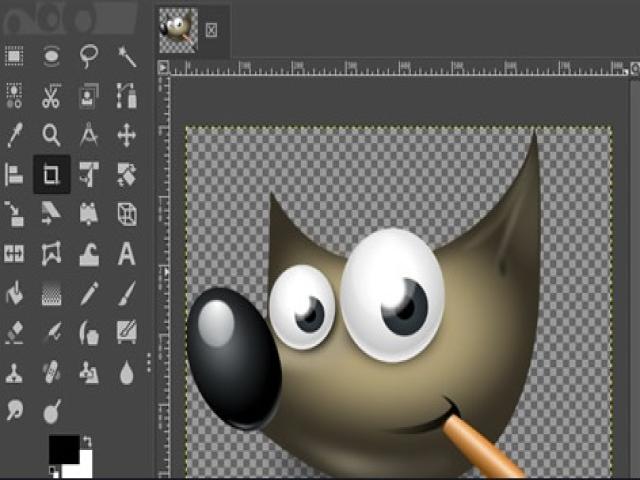The width and height of the screenshot is (640, 480).
Task: Pick the Pencil tool
Action: click(89, 293)
